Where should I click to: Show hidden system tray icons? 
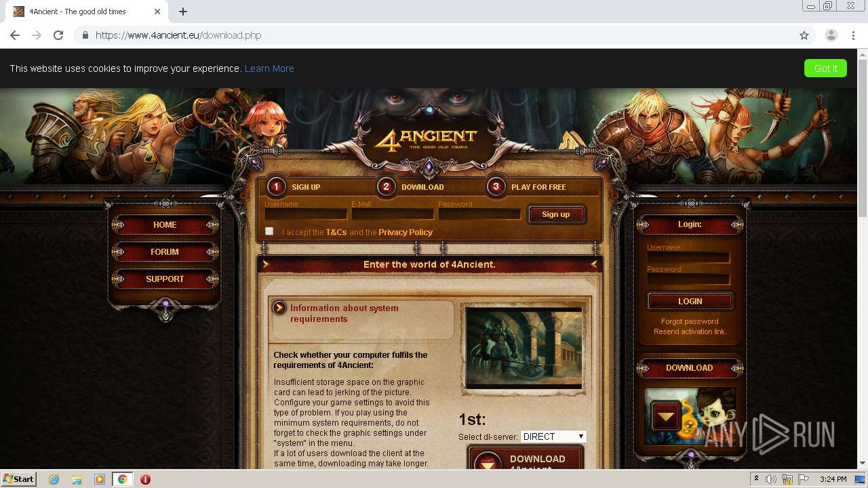(756, 479)
